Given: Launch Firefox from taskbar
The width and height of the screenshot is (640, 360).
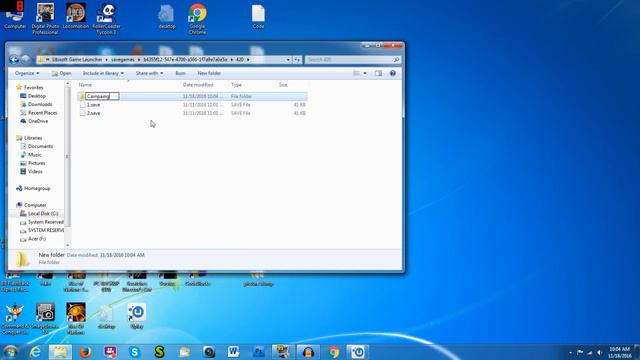Looking at the screenshot, I should 85,352.
